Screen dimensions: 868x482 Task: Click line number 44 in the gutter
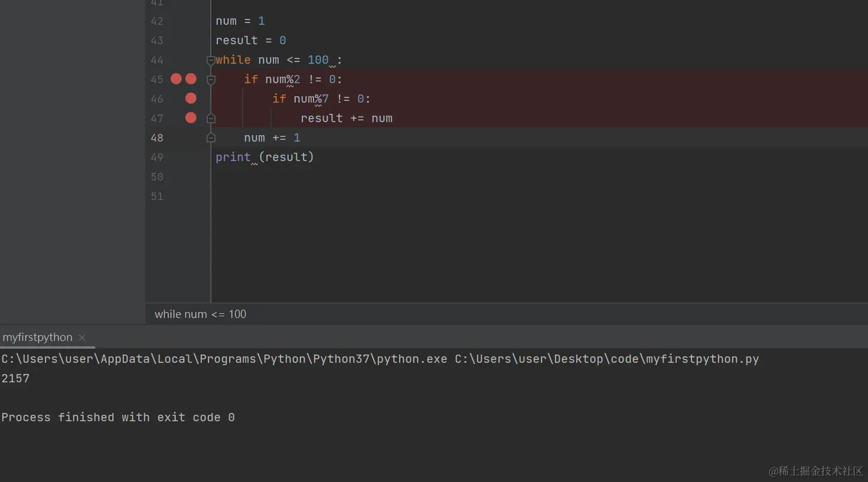coord(157,60)
